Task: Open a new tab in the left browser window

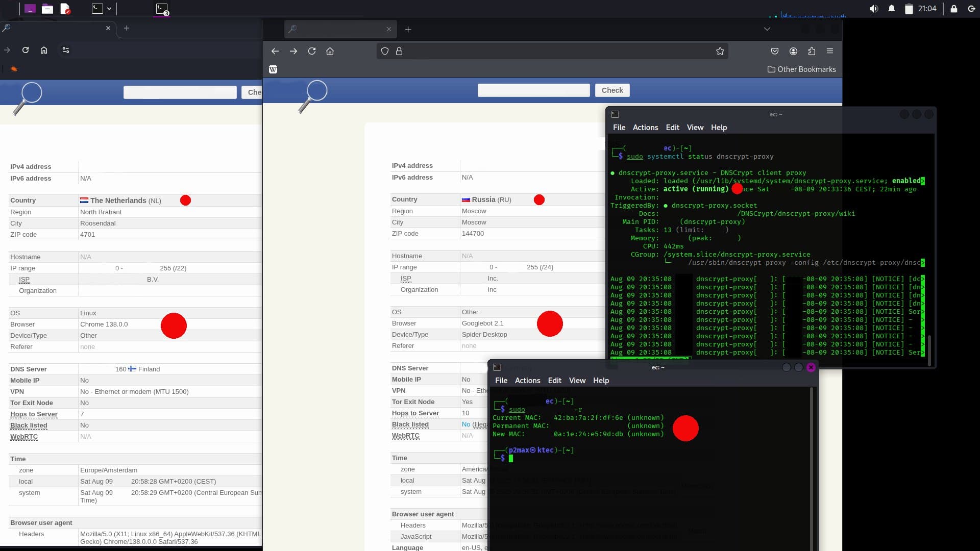Action: tap(127, 28)
